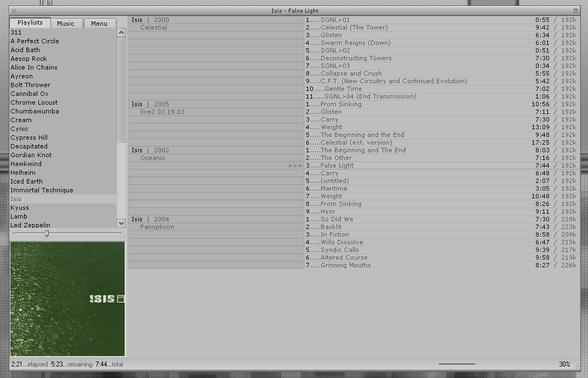588x378 pixels.
Task: Play Backlit track
Action: [x=441, y=227]
